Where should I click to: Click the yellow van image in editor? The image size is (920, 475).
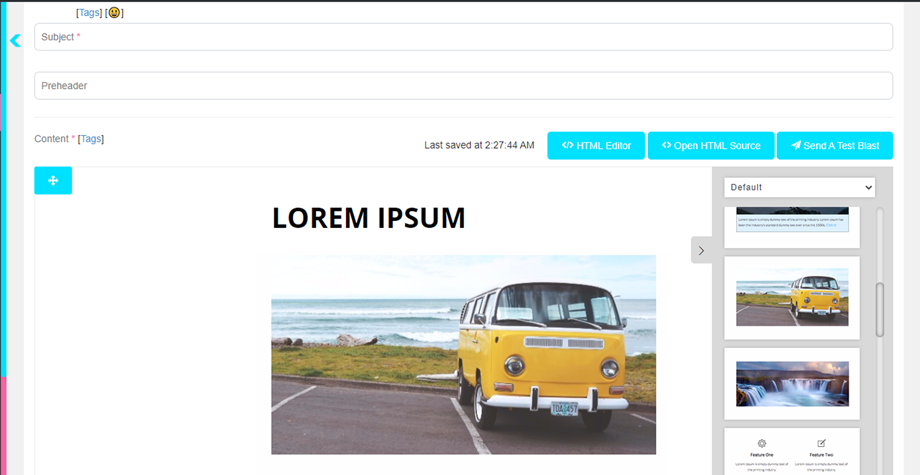[464, 354]
